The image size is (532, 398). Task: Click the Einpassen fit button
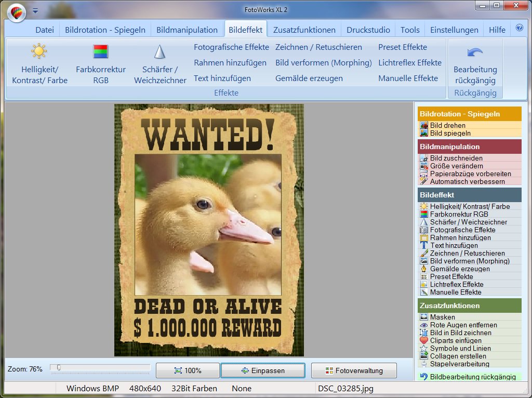263,370
